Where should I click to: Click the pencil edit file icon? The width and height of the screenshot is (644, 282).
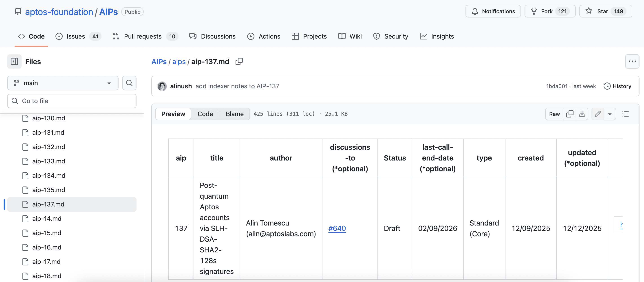(598, 114)
